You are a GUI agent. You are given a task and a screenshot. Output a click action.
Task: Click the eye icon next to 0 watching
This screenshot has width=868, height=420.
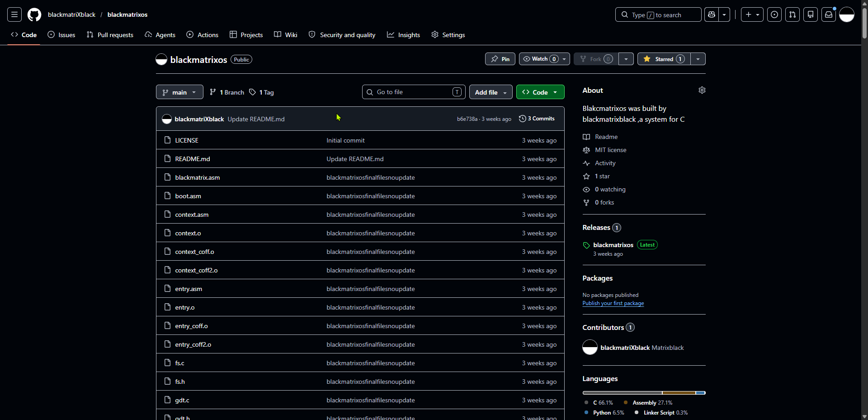586,189
